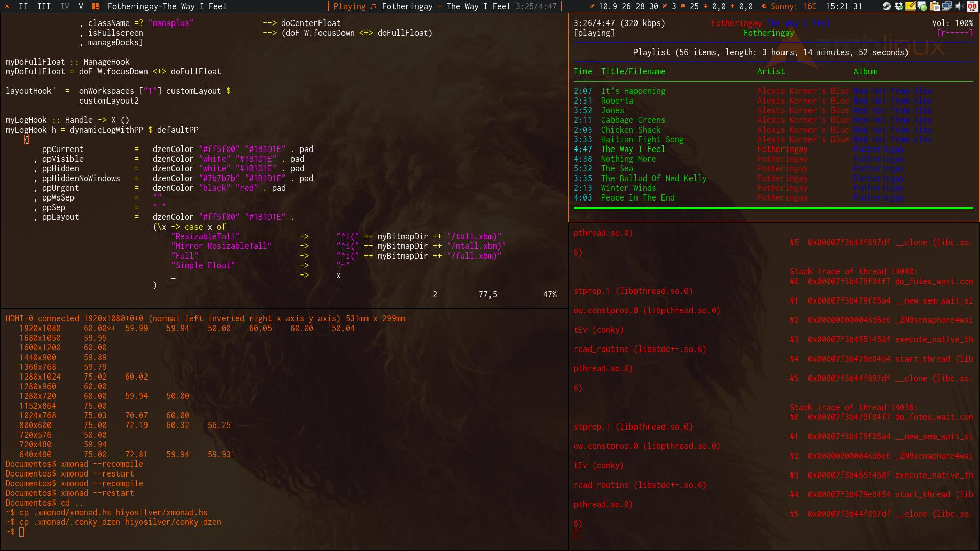This screenshot has width=980, height=551.
Task: Switch to workspace II
Action: 23,6
